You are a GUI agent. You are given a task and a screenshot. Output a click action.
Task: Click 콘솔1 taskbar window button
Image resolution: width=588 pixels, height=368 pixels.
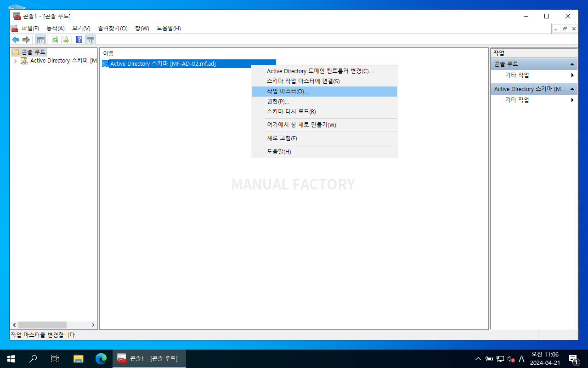pos(149,359)
